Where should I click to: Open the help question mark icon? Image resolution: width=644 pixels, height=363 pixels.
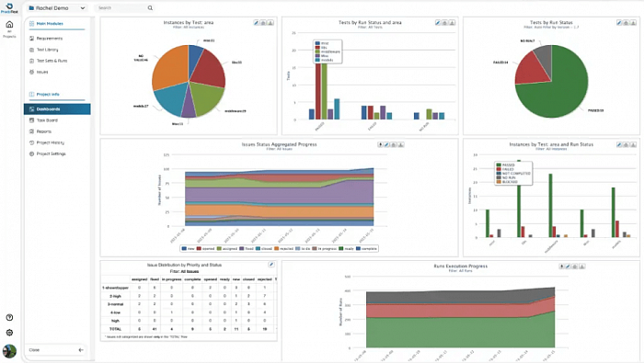(x=9, y=317)
